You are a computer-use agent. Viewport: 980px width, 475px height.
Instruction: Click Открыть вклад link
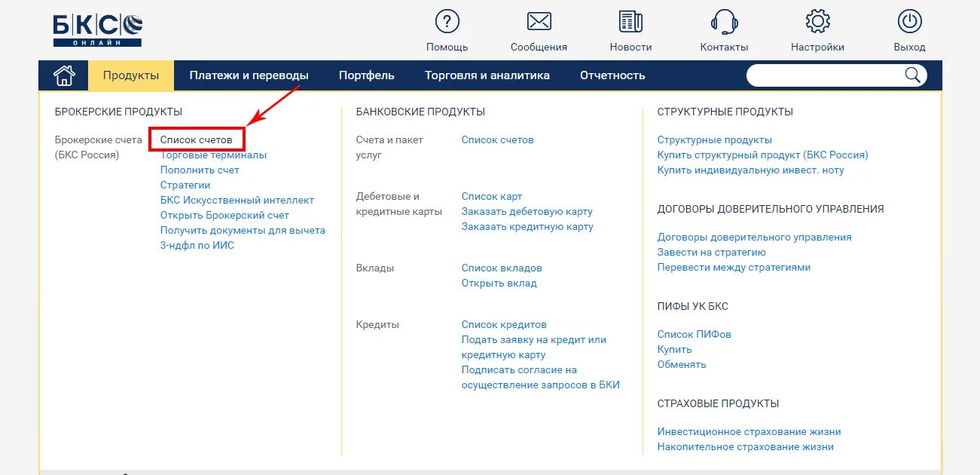click(x=499, y=283)
